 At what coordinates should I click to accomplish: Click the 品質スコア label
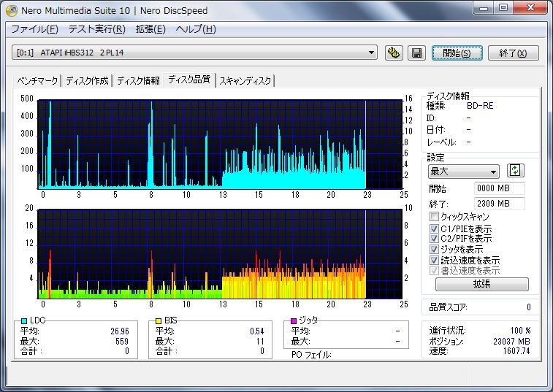pyautogui.click(x=448, y=307)
